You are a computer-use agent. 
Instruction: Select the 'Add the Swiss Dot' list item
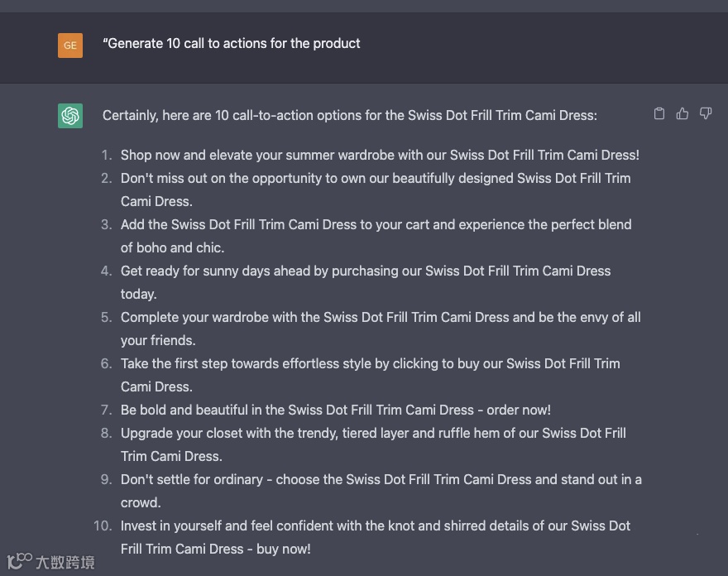point(376,224)
